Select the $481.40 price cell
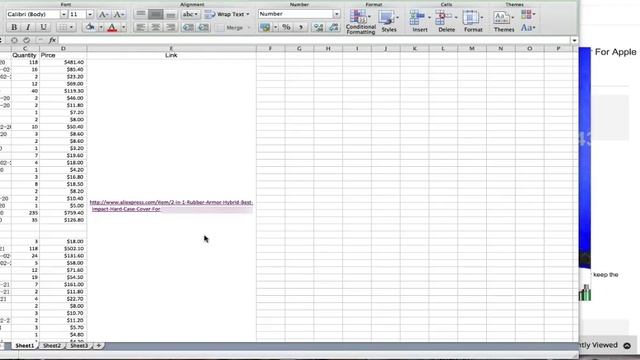Image resolution: width=640 pixels, height=360 pixels. pyautogui.click(x=63, y=62)
